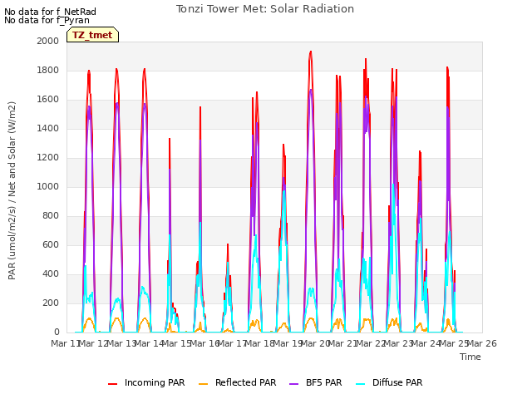Click the 'No data for f_NetRad' message
532x399 pixels.
click(x=50, y=12)
